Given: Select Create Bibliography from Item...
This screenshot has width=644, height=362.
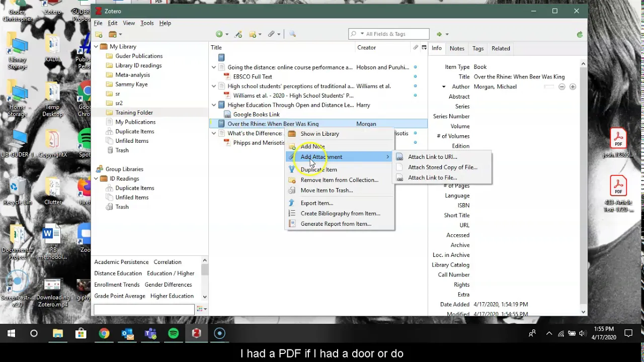Looking at the screenshot, I should [x=340, y=213].
